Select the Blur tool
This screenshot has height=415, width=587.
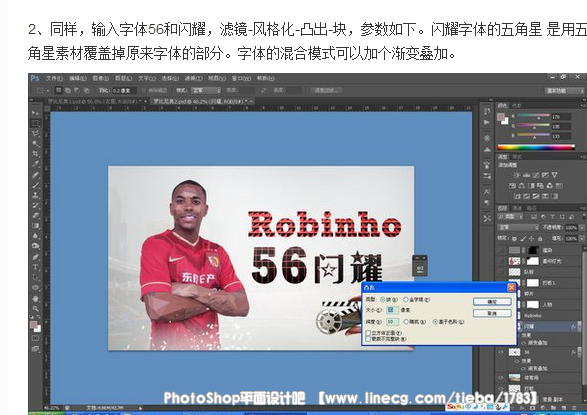(36, 236)
